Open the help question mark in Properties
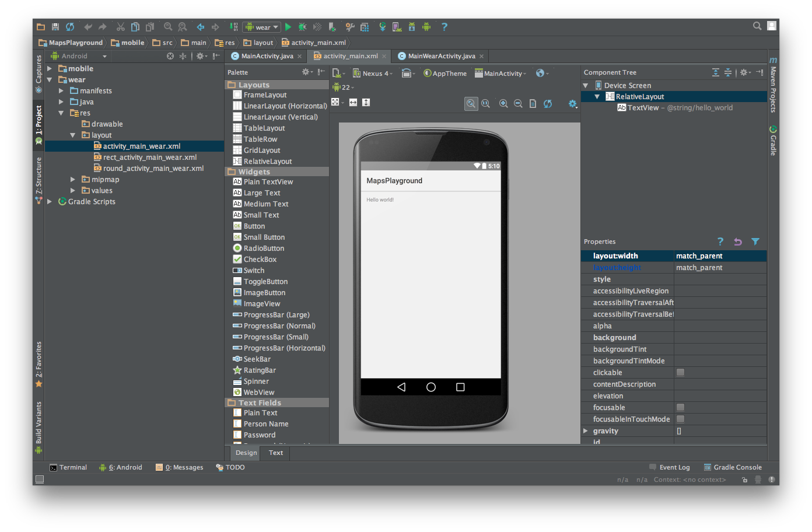The image size is (812, 532). pos(720,242)
